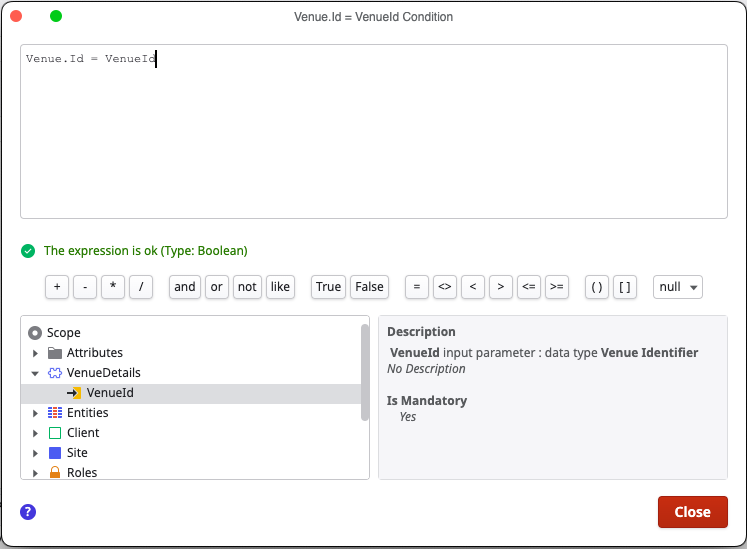
Task: Collapse the VenueDetails tree node
Action: pyautogui.click(x=35, y=373)
